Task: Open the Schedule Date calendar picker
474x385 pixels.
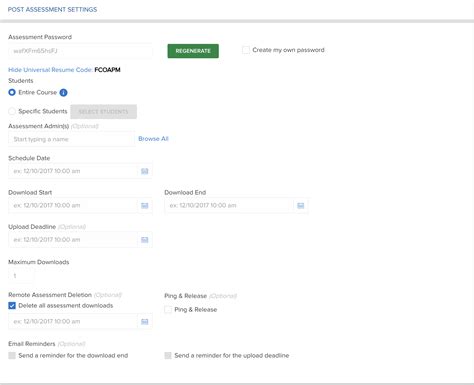Action: (x=145, y=171)
